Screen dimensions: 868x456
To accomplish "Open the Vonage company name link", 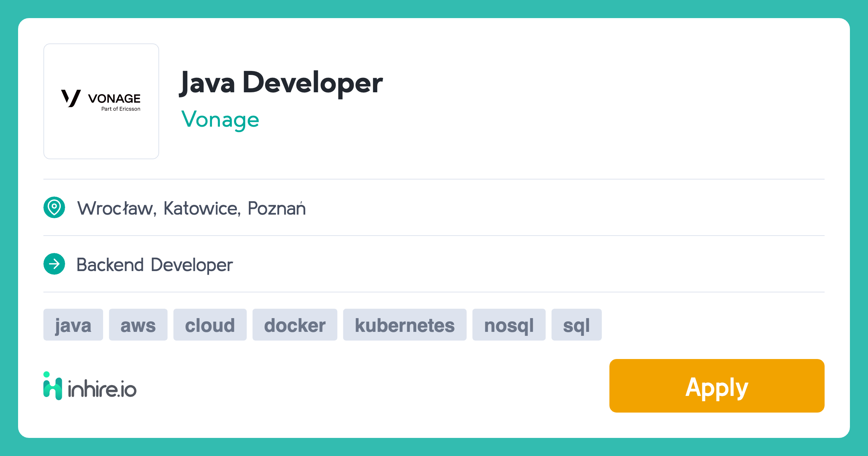I will point(220,120).
